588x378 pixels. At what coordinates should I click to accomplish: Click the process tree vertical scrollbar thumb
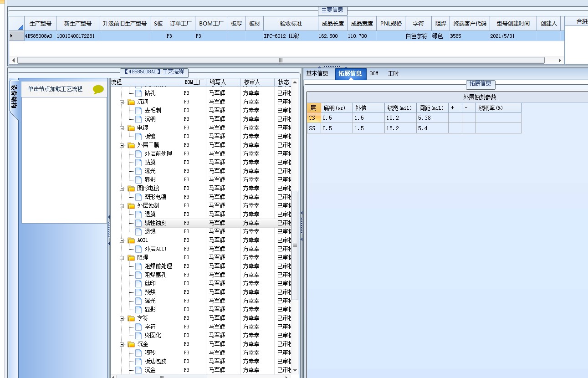click(x=295, y=245)
